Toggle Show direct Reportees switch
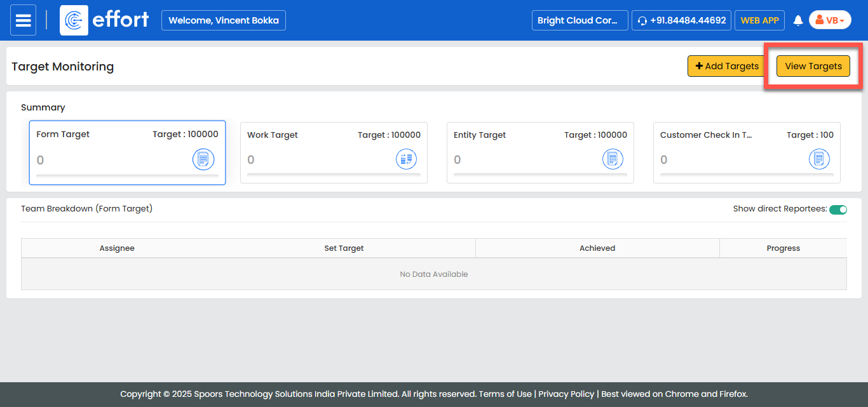The width and height of the screenshot is (868, 407). [x=838, y=210]
